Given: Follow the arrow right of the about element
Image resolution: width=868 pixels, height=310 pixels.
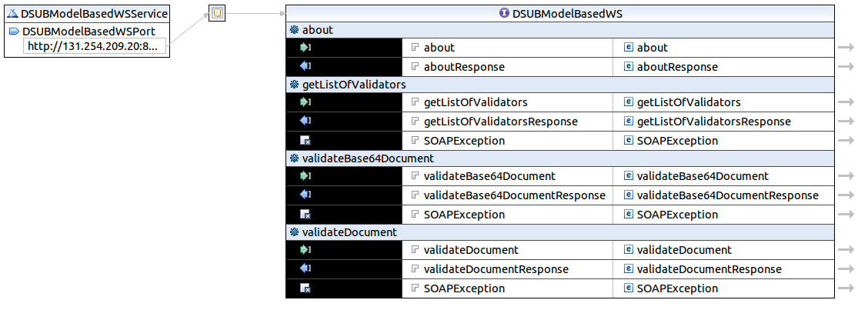Looking at the screenshot, I should [846, 48].
